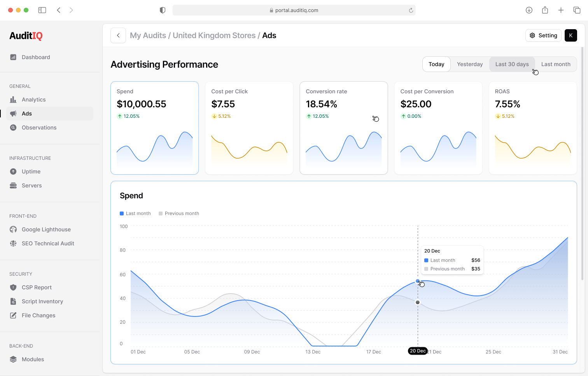Image resolution: width=588 pixels, height=376 pixels.
Task: Open Servers page in sidebar
Action: [x=50, y=185]
